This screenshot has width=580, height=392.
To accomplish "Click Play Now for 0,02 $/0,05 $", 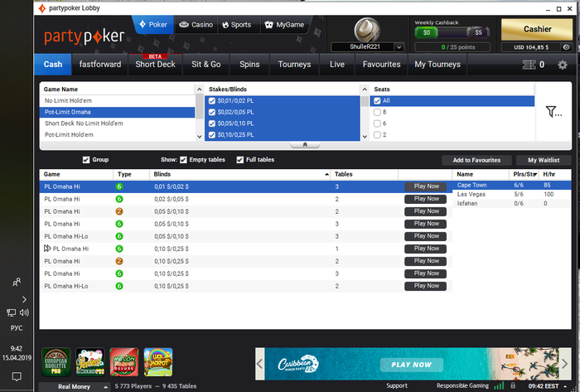I will [x=425, y=199].
